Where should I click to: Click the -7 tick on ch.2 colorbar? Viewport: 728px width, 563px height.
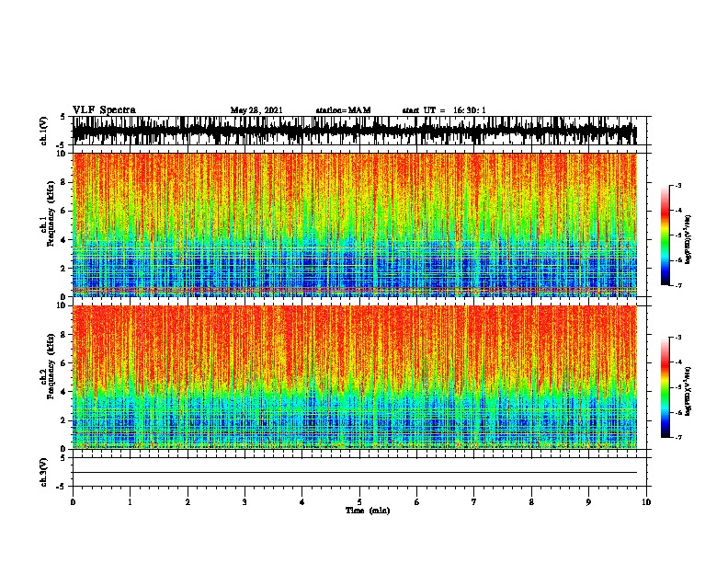(678, 437)
